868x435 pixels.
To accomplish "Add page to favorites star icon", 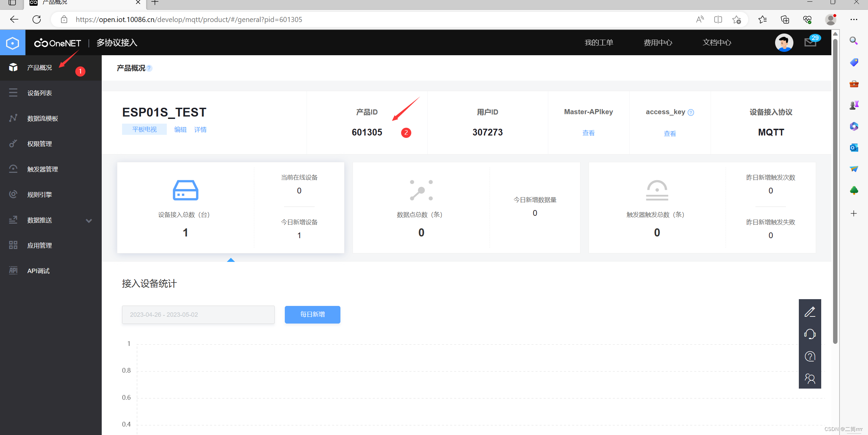I will coord(736,20).
